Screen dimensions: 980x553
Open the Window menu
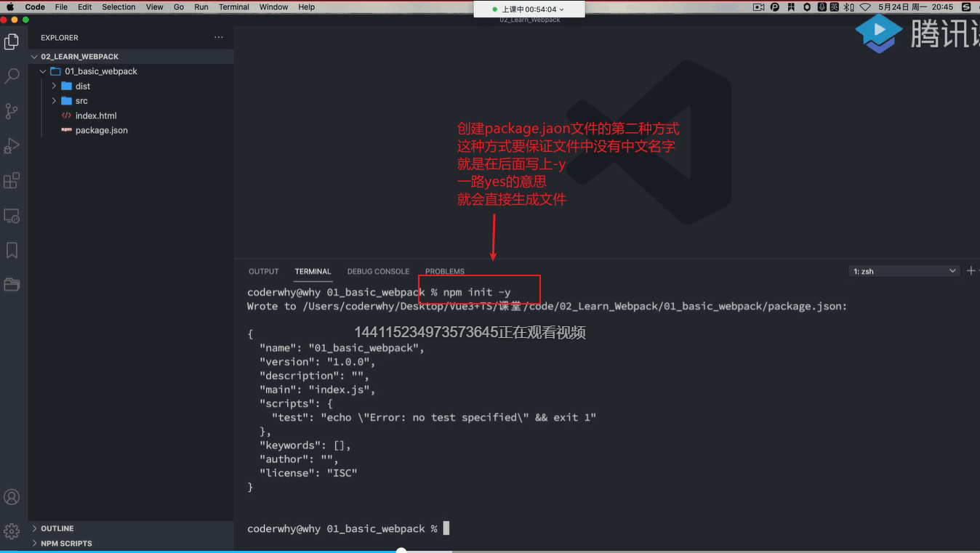click(x=274, y=7)
